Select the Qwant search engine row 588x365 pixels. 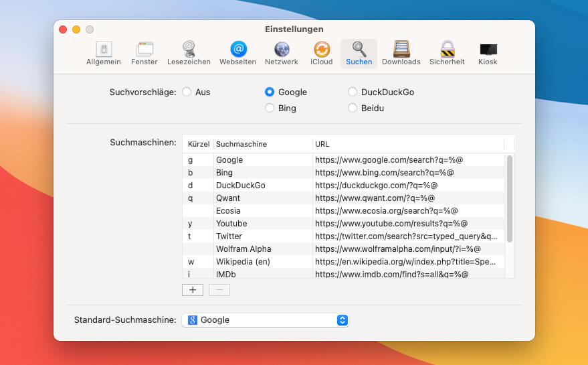coord(343,198)
